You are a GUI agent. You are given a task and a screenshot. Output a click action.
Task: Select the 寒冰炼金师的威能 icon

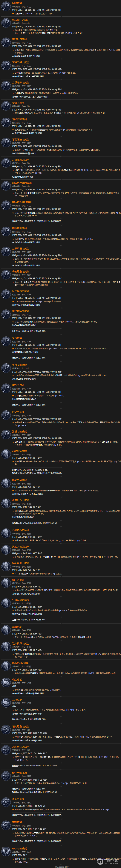(x=6, y=206)
